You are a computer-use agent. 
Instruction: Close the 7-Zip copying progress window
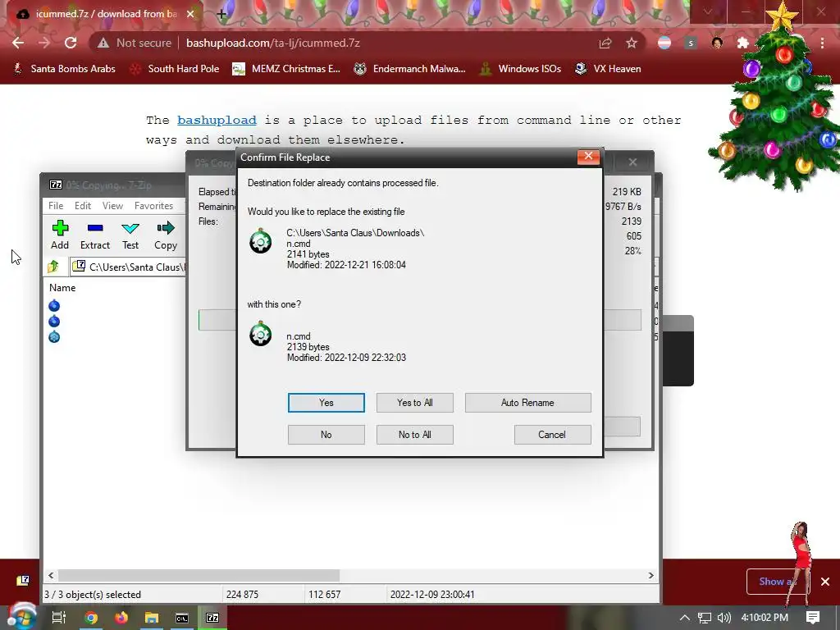[x=632, y=162]
